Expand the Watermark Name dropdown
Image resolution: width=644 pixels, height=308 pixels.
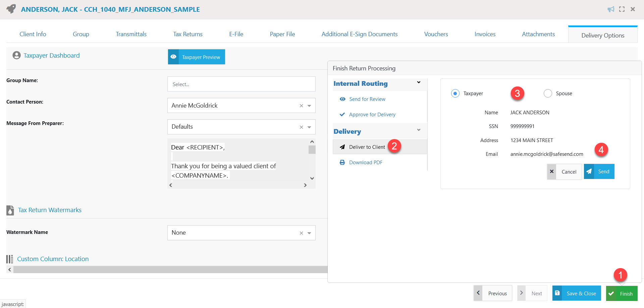(x=309, y=233)
